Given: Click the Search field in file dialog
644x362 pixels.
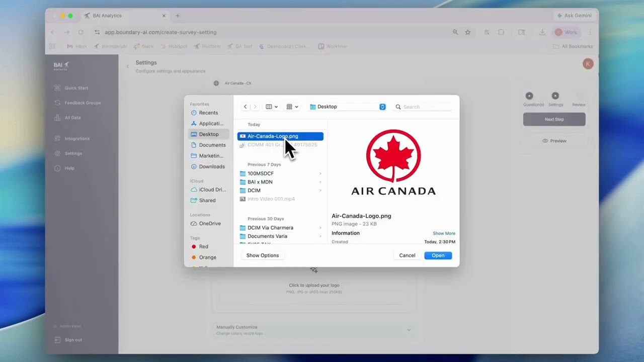Looking at the screenshot, I should pos(423,107).
